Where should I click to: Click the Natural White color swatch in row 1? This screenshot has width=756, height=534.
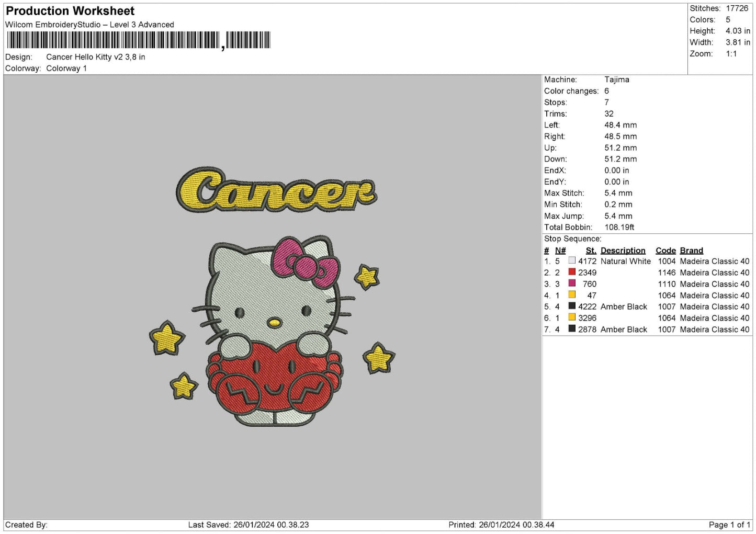(x=572, y=260)
